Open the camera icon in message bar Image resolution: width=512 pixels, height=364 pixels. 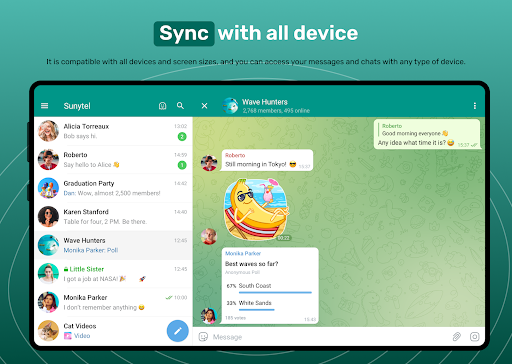[475, 337]
